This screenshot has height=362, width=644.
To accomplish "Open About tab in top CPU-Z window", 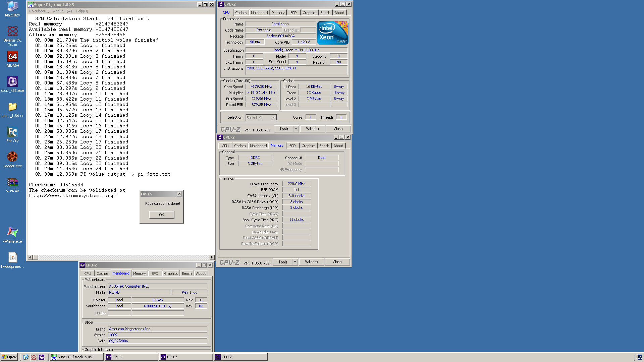I will pos(339,13).
